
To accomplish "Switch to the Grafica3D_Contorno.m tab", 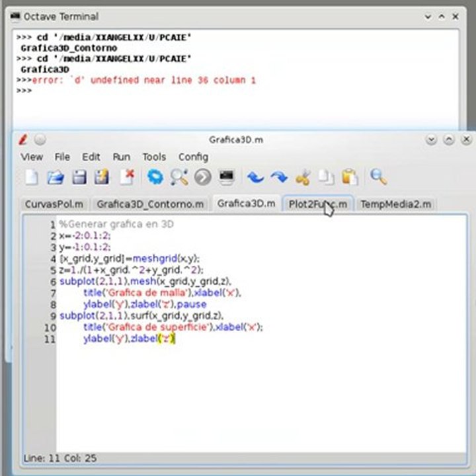I will (x=150, y=204).
